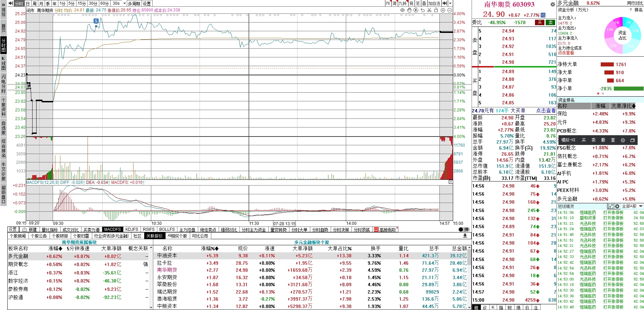Open stock settings gear next to 603093
Image resolution: width=644 pixels, height=310 pixels.
pos(552,4)
